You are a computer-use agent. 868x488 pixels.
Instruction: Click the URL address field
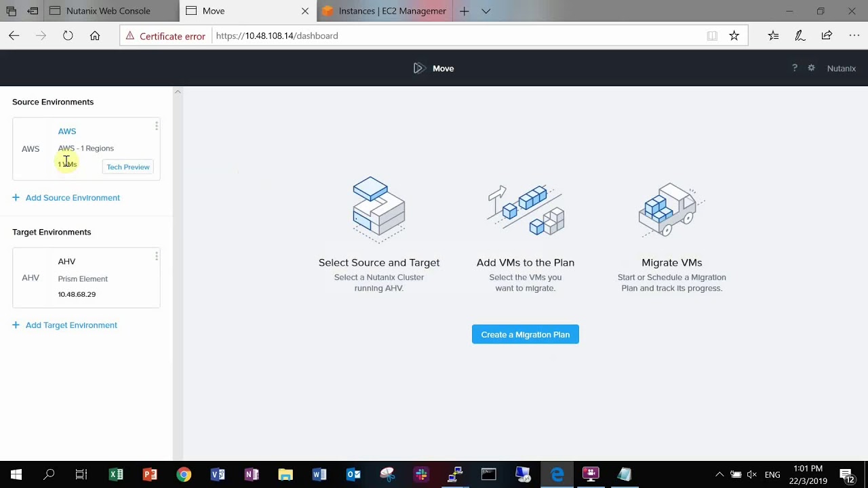coord(457,36)
